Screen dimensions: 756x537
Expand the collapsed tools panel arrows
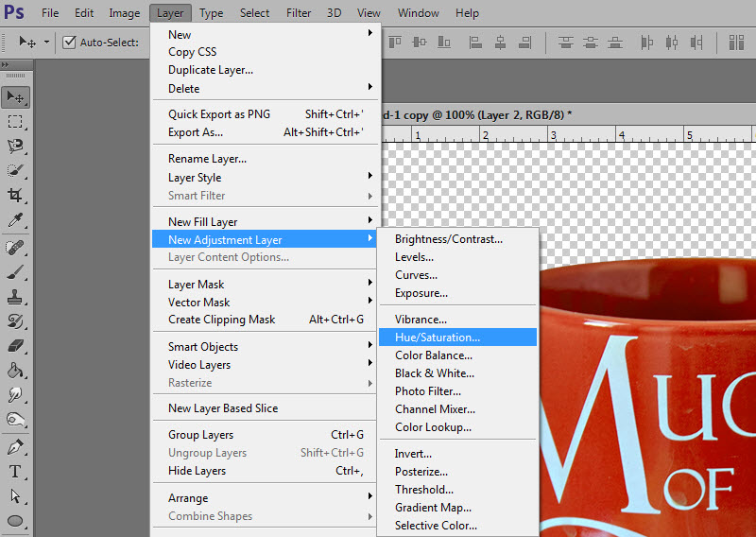(6, 64)
